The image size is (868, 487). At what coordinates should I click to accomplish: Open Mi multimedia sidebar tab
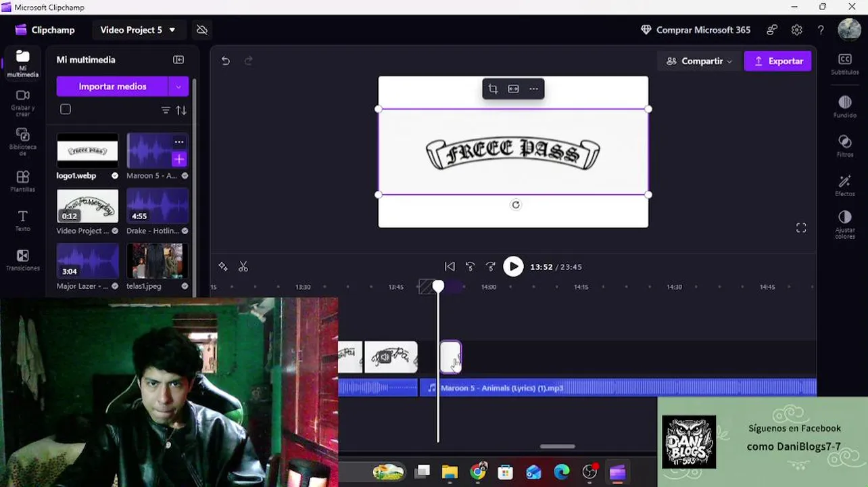pyautogui.click(x=22, y=64)
